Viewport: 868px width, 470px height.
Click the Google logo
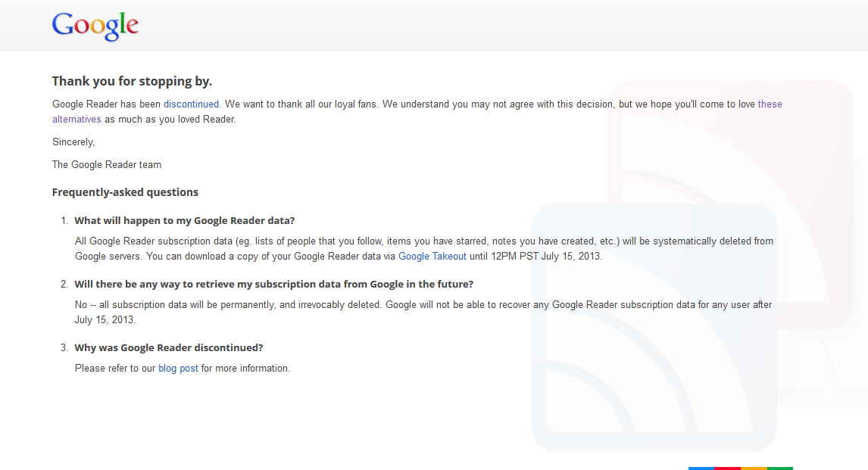(95, 26)
